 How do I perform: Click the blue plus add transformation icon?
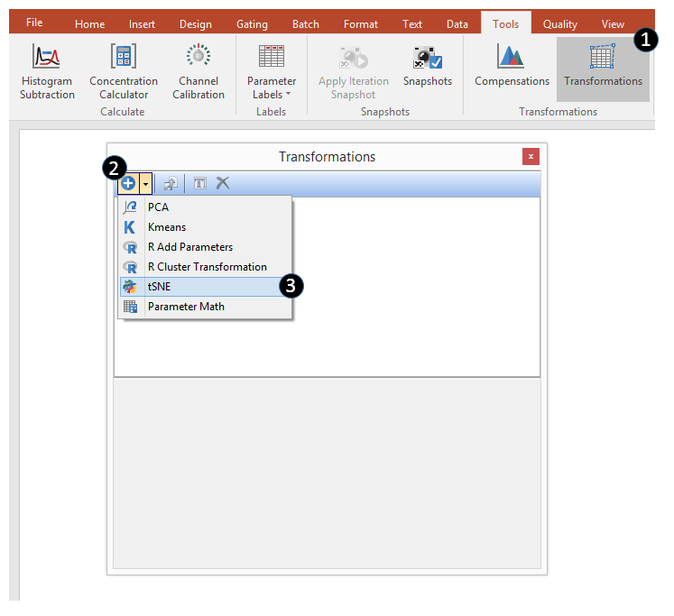(x=128, y=183)
